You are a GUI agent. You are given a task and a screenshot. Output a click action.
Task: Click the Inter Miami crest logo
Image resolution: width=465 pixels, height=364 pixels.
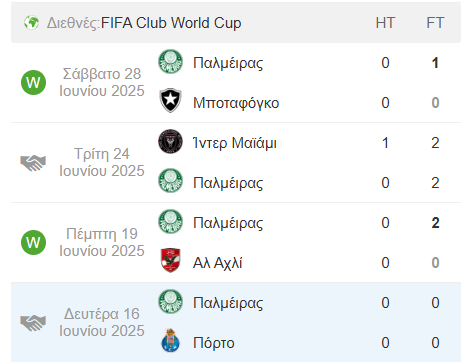pyautogui.click(x=170, y=142)
